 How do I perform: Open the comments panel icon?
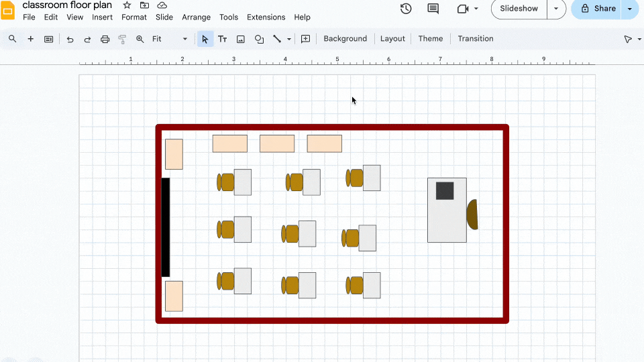433,9
